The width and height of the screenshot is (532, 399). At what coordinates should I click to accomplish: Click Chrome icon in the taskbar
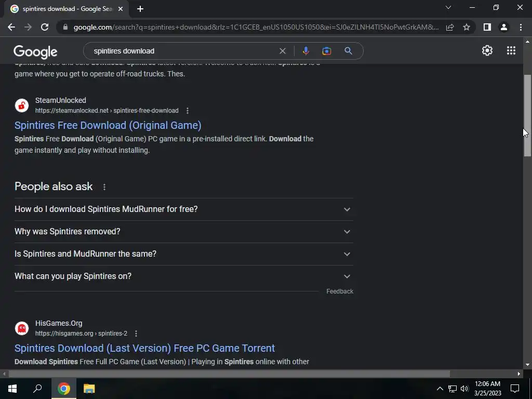(63, 389)
